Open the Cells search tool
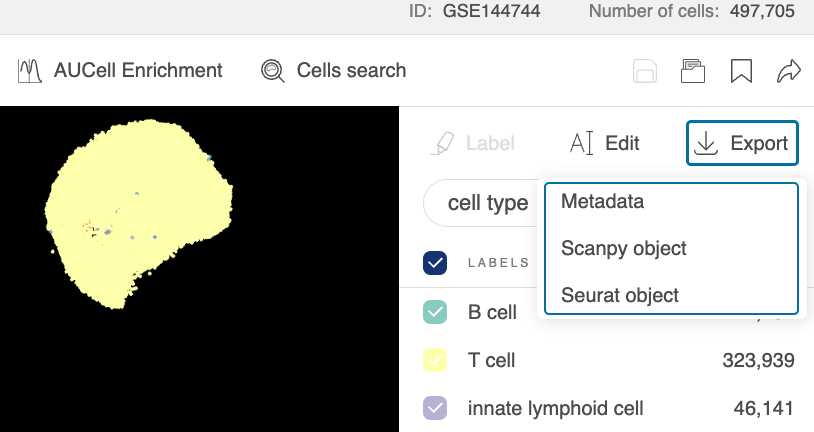814x432 pixels. click(333, 71)
